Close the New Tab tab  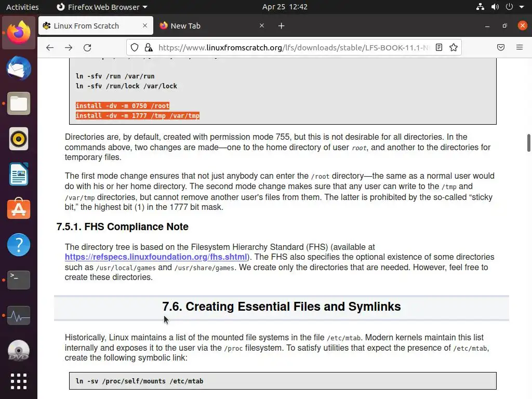(262, 25)
